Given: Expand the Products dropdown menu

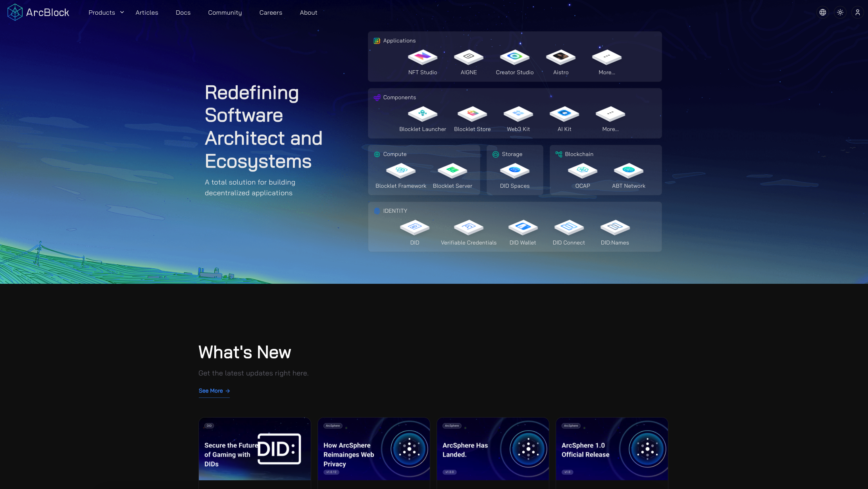Looking at the screenshot, I should tap(106, 13).
